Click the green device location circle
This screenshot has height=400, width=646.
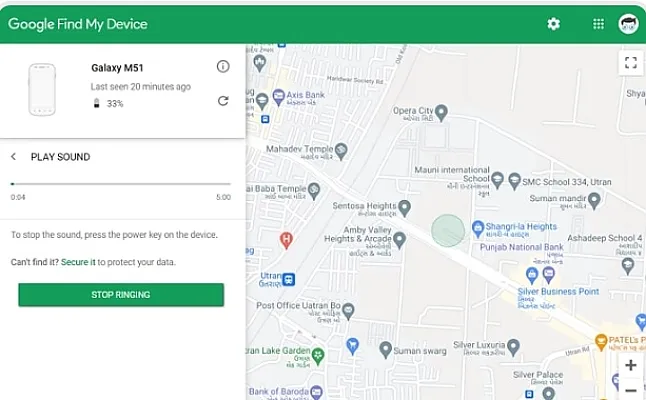coord(448,230)
